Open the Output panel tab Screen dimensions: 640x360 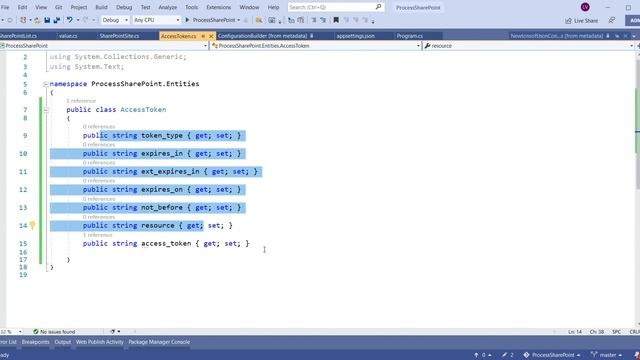tap(62, 342)
